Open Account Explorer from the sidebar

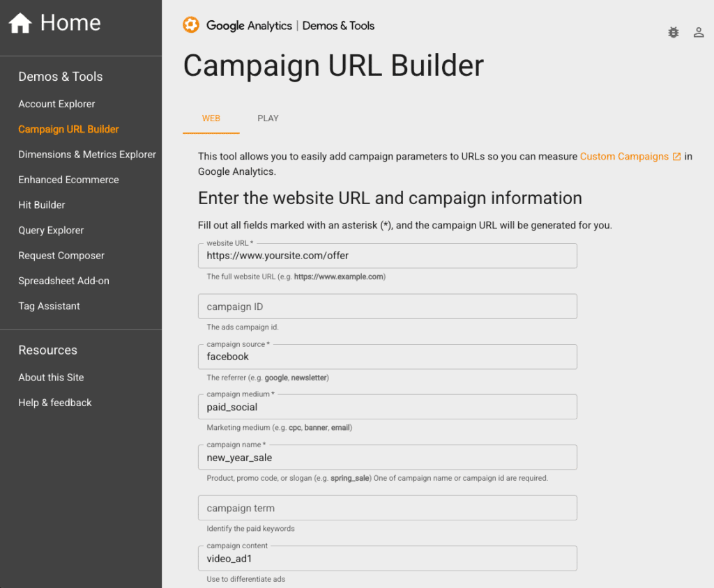56,104
